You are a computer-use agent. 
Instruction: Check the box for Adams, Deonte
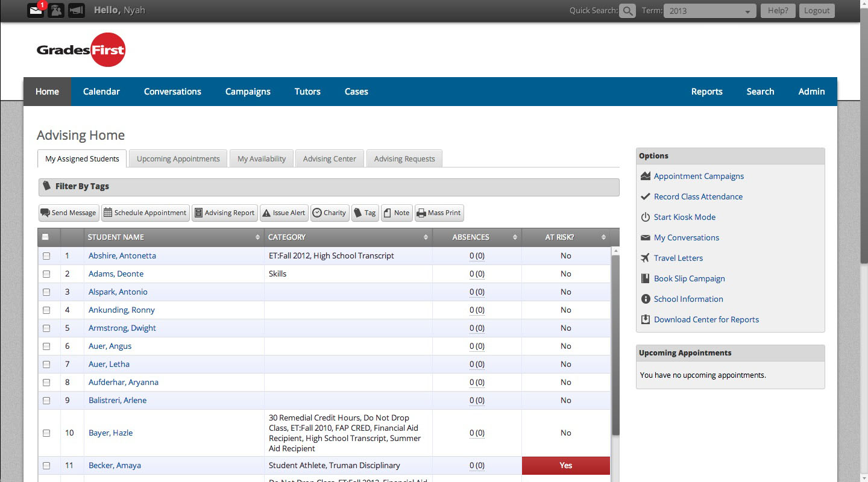coord(46,274)
